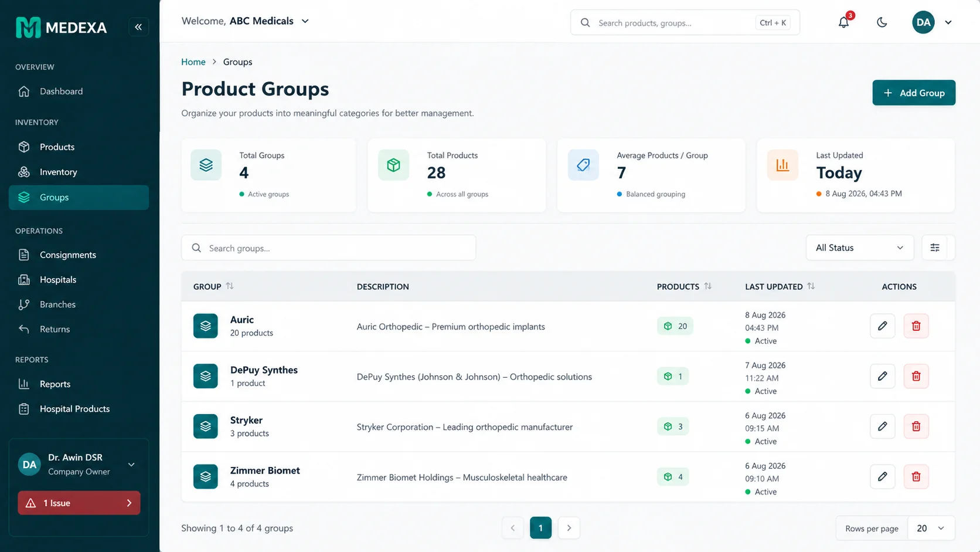980x552 pixels.
Task: Delete the Zimmer Biomet group
Action: (x=916, y=476)
